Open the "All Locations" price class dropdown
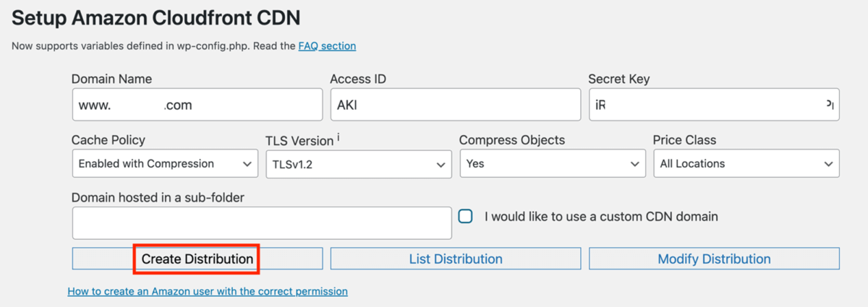The width and height of the screenshot is (868, 307). [x=746, y=164]
